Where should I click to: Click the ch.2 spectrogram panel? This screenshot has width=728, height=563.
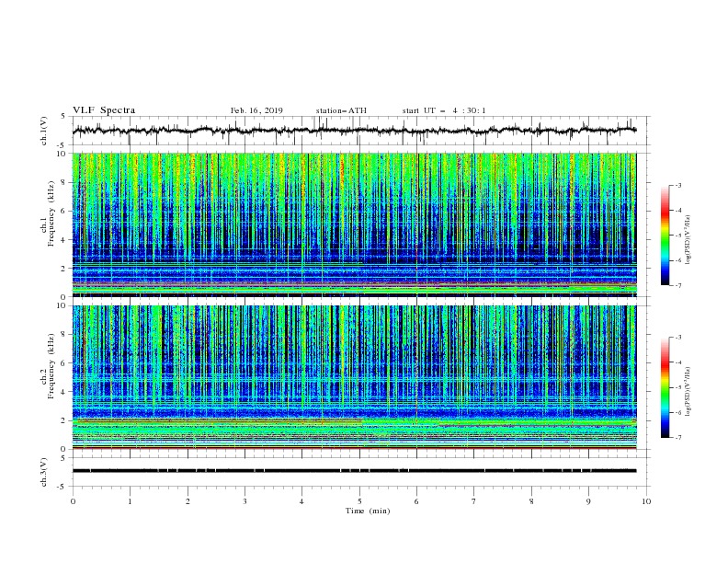[354, 377]
